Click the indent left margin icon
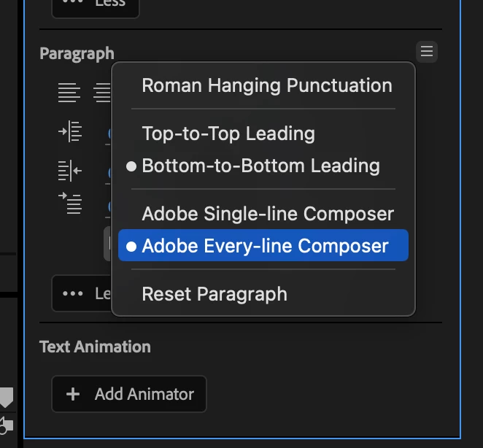This screenshot has height=448, width=483. point(70,133)
